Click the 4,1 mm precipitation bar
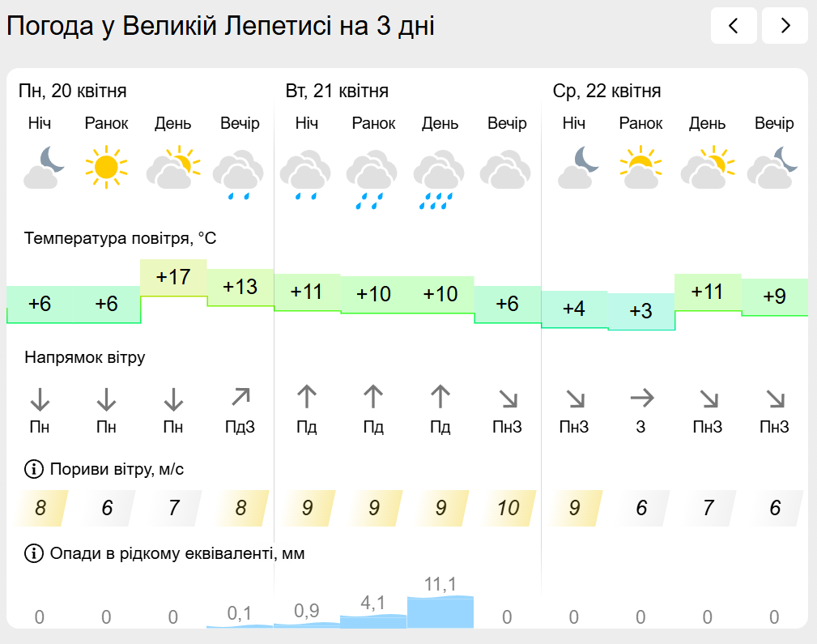The height and width of the screenshot is (644, 817). click(373, 621)
